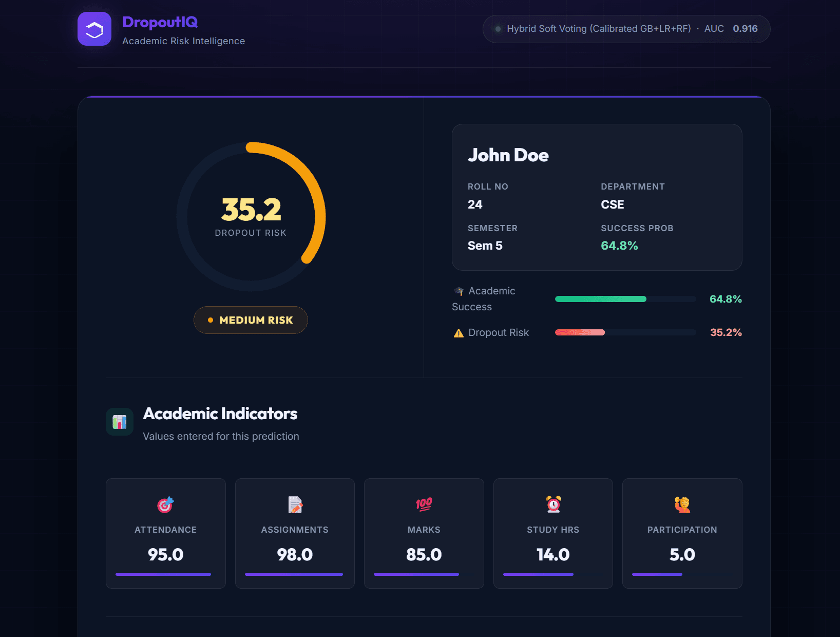Screen dimensions: 840x637
Task: Click the Participation raised-hand icon
Action: [x=682, y=504]
